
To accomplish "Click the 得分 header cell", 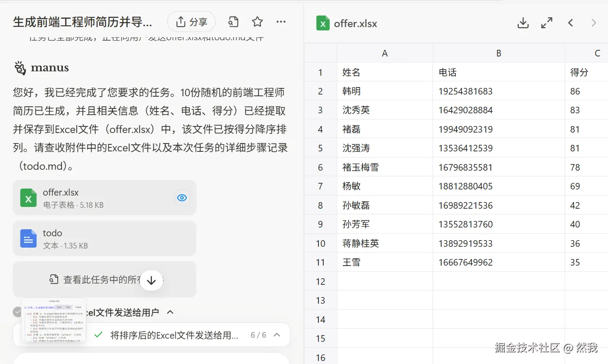I will [587, 72].
